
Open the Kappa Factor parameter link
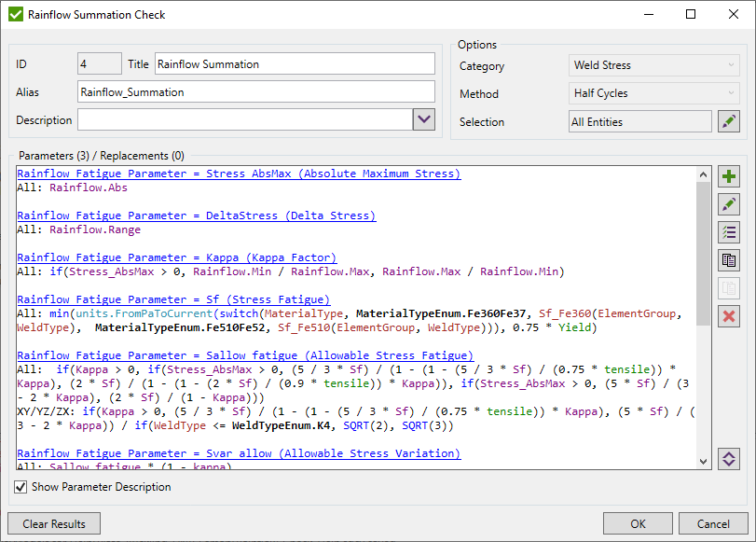pyautogui.click(x=176, y=257)
